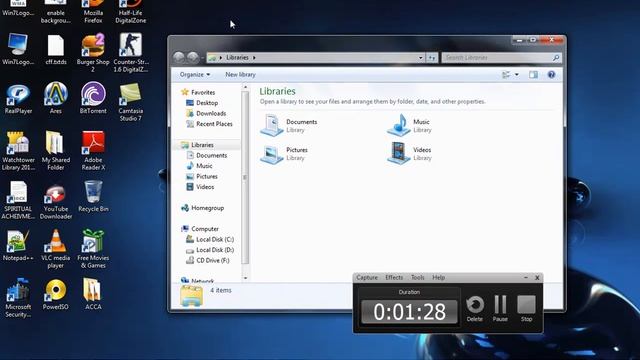640x360 pixels.
Task: Open the RealPlayer desktop shortcut
Action: [x=18, y=98]
